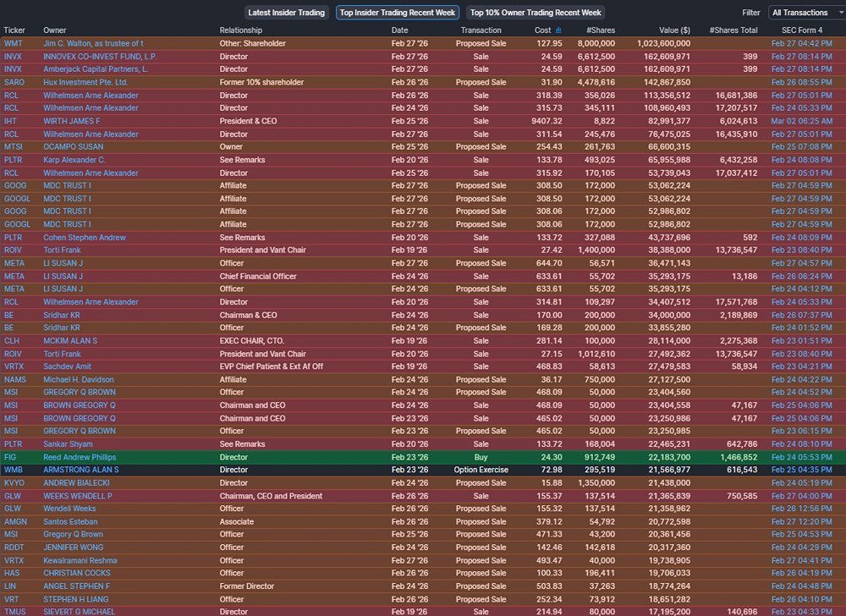Click the TMUS ticker link
Screen dimensions: 846x616
point(15,611)
